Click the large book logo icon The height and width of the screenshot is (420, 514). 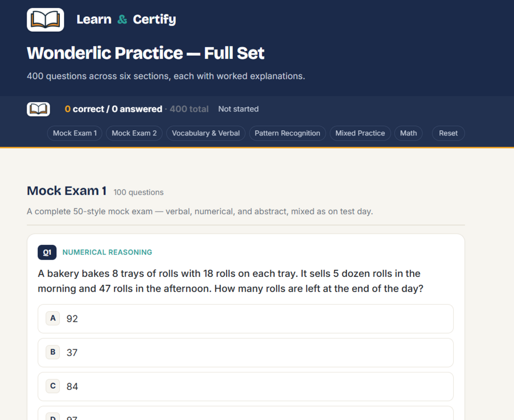(x=45, y=19)
